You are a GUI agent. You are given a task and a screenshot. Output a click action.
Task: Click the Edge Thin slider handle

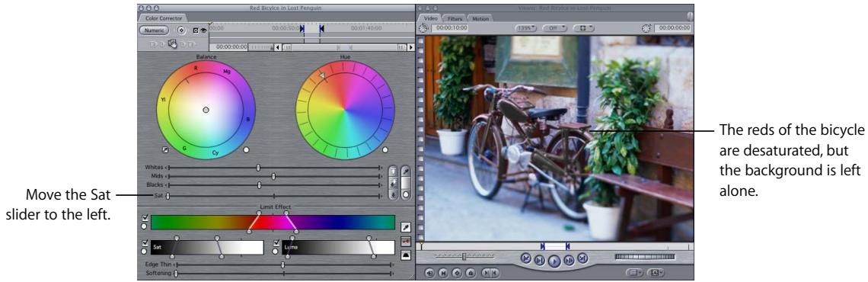click(x=283, y=264)
